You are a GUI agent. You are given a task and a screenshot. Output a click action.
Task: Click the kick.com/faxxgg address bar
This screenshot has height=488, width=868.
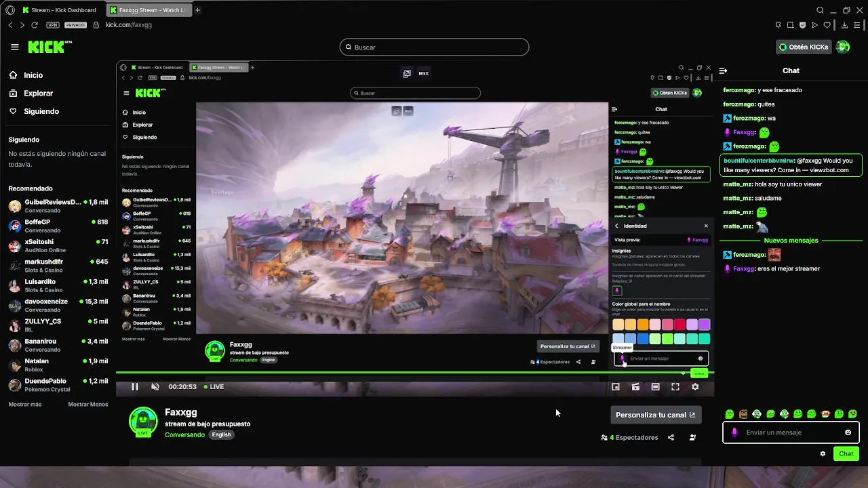[129, 24]
